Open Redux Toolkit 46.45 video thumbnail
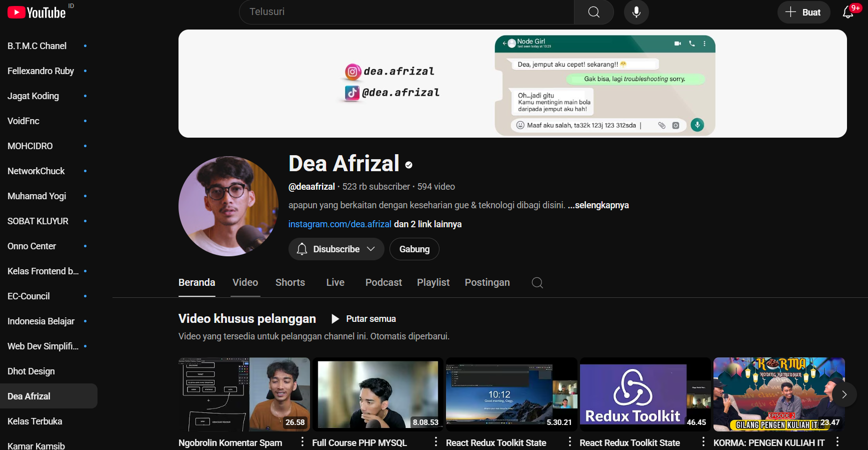 pyautogui.click(x=645, y=394)
